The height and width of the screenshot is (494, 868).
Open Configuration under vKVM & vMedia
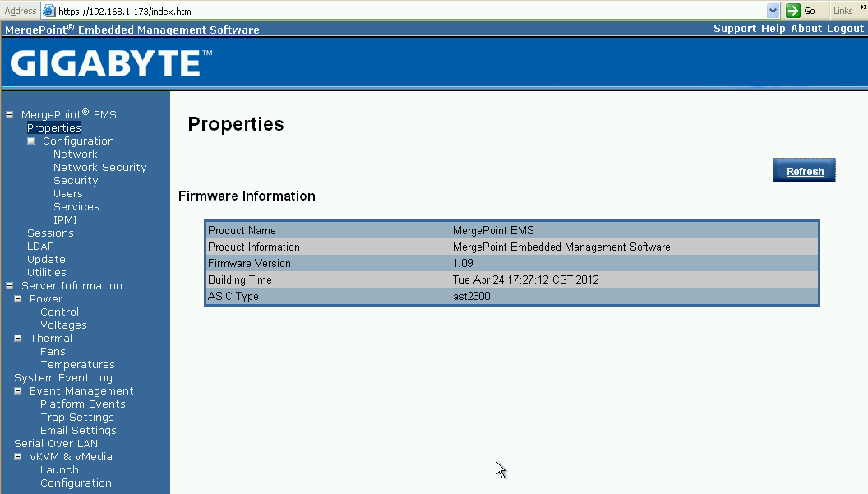pos(76,483)
